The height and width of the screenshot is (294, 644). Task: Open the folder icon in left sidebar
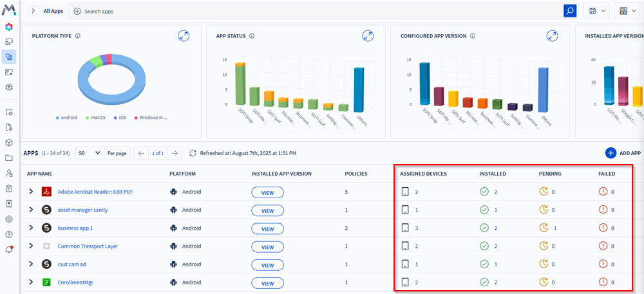9,158
